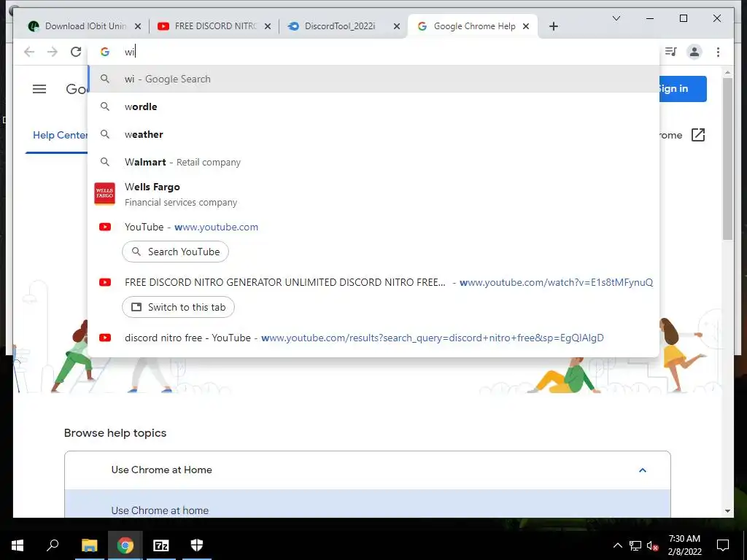Screen dimensions: 747x560
Task: Click the Switch to this tab button
Action: pos(178,307)
